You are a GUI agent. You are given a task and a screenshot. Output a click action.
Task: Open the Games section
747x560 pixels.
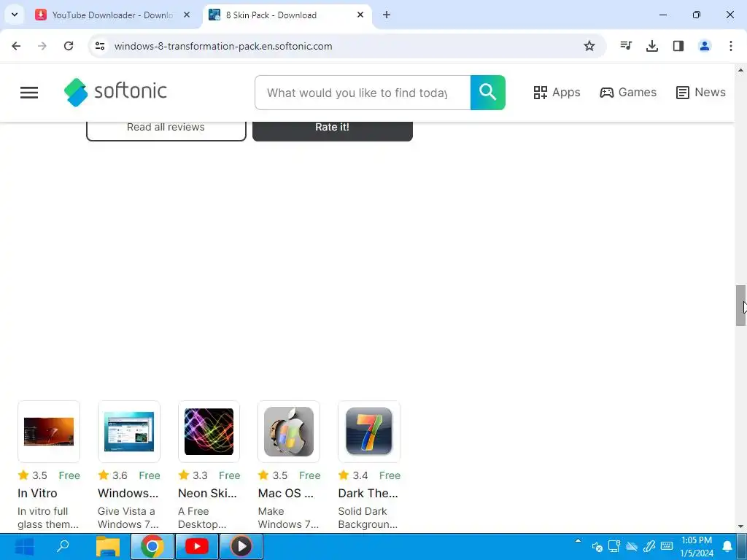(628, 93)
